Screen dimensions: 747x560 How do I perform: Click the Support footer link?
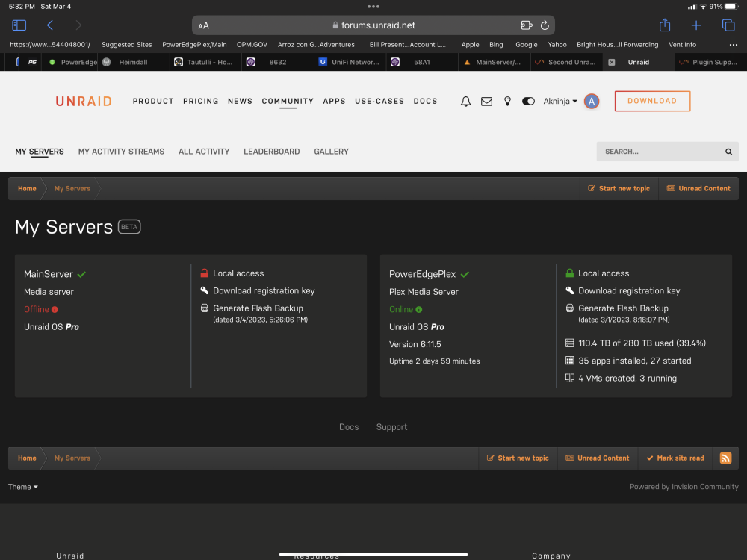coord(391,427)
